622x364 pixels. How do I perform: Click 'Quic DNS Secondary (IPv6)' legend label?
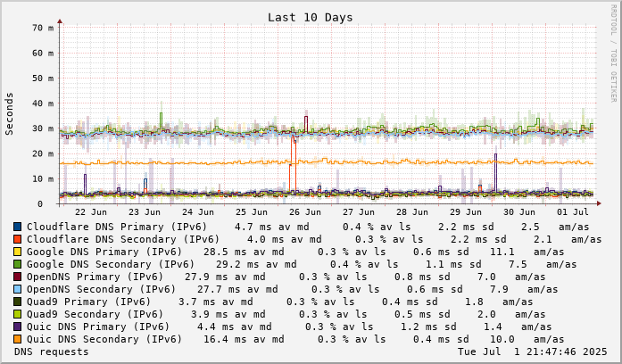point(104,339)
